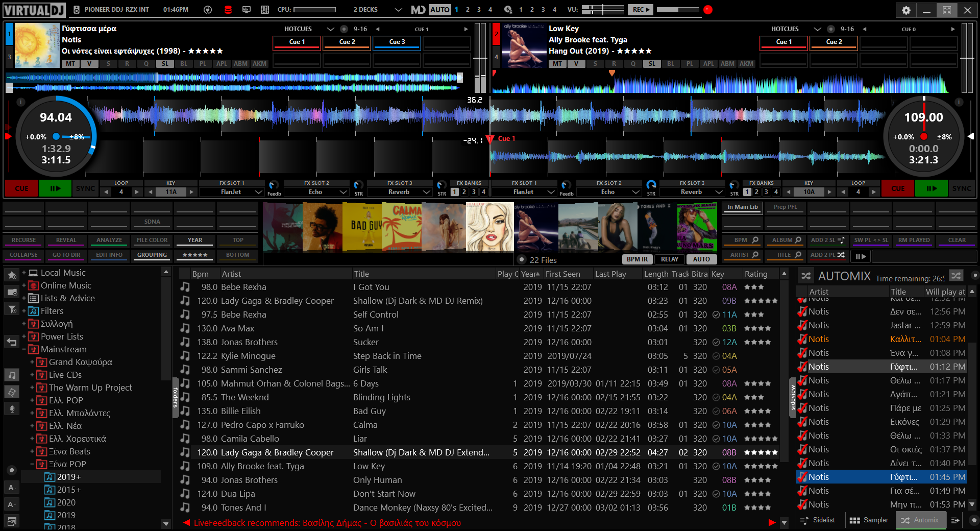Click the red record indicator dot
Viewport: 980px width, 531px height.
click(x=707, y=10)
